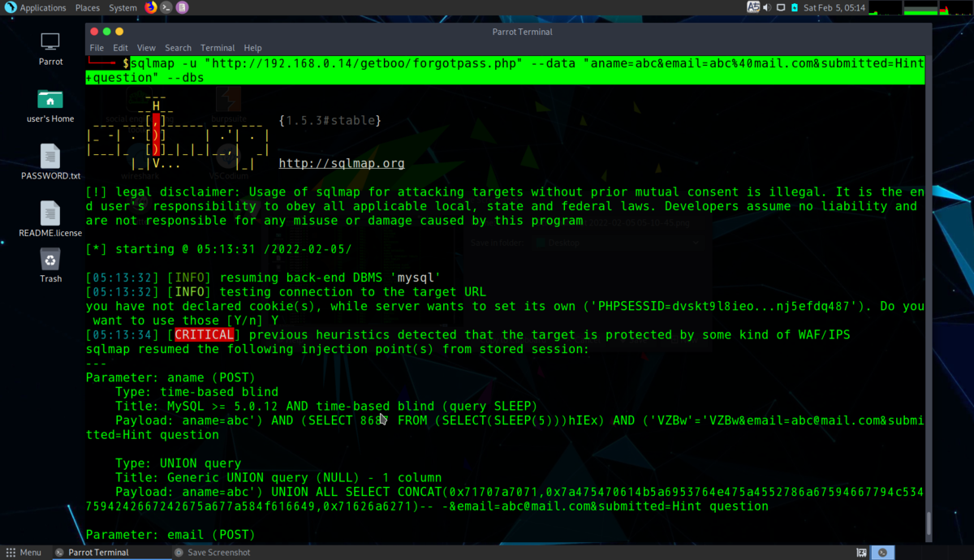Click 'testing connection to the target URL' line

click(x=286, y=291)
